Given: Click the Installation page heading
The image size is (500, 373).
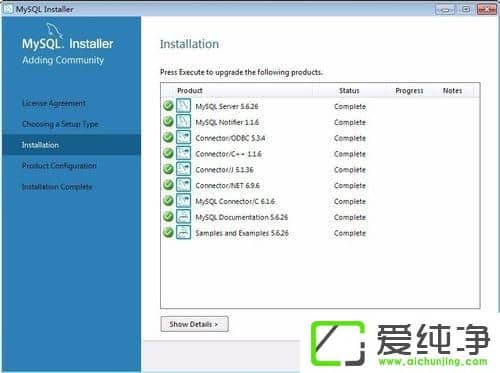Looking at the screenshot, I should click(189, 44).
